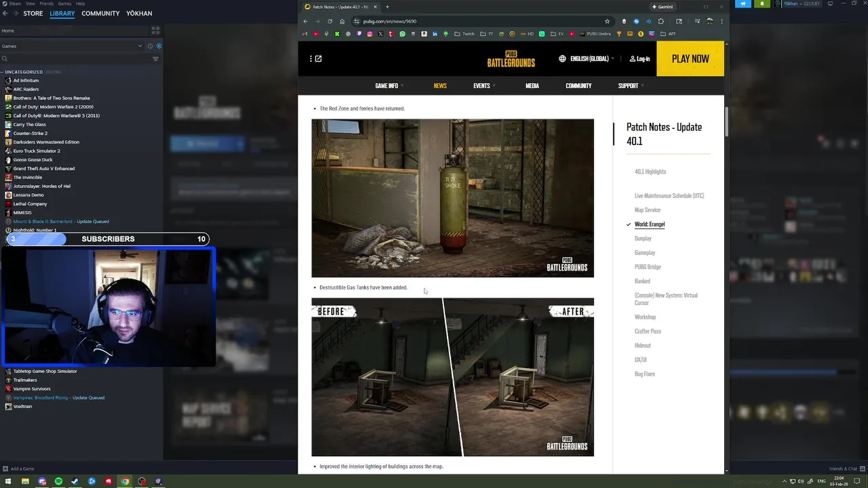Jump to the Gunplay section link

[x=643, y=239]
